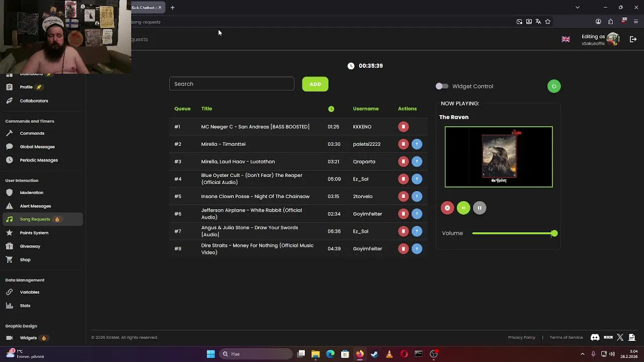This screenshot has height=362, width=644.
Task: Move Luotathan song up the queue
Action: [417, 161]
